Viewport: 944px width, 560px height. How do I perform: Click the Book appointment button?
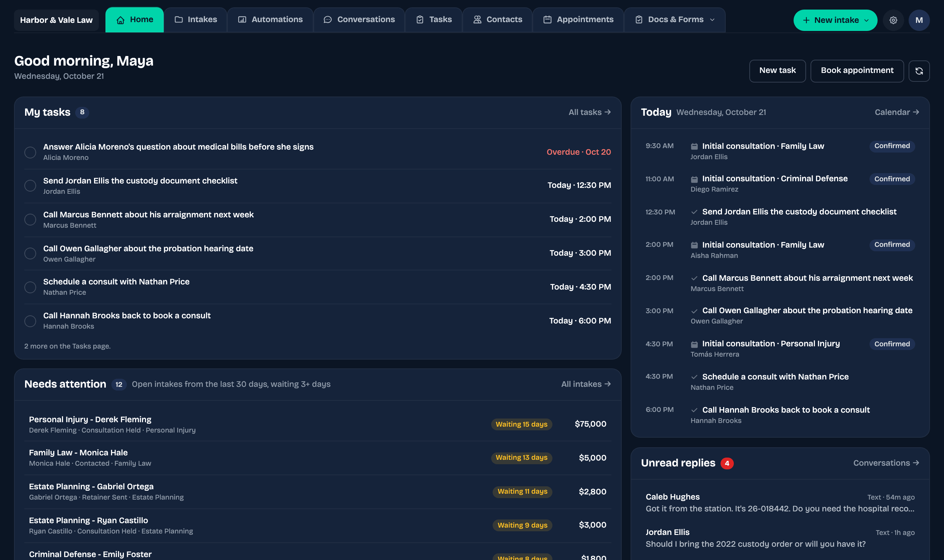pyautogui.click(x=857, y=71)
